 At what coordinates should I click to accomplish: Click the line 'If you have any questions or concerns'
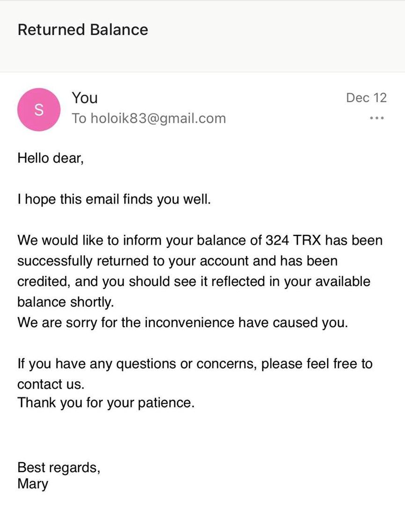(195, 364)
